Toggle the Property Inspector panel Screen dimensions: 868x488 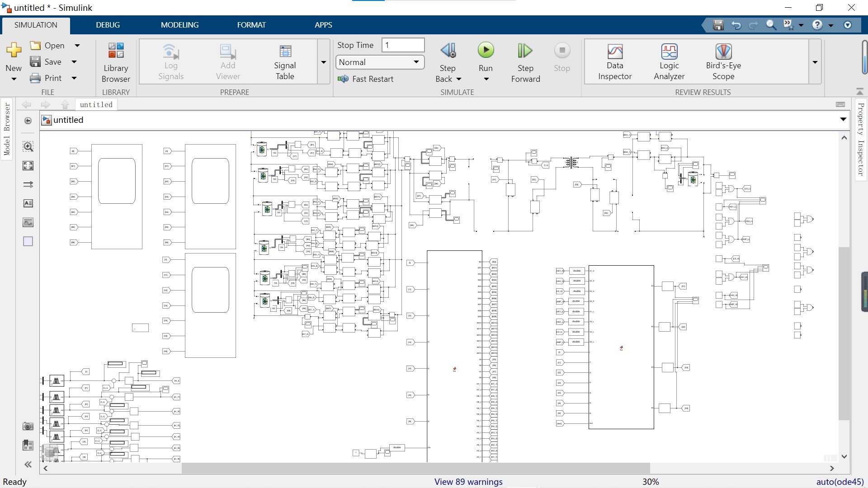tap(861, 139)
